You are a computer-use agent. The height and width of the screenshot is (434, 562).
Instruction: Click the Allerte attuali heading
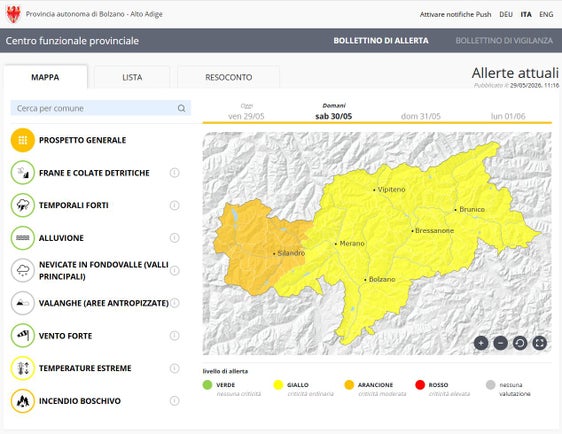tap(515, 73)
